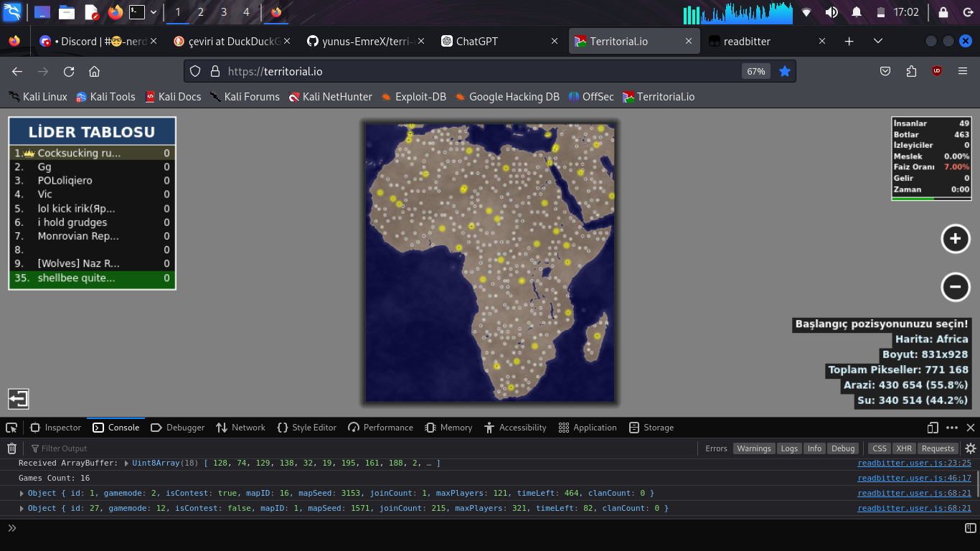Open the Firefox extensions puzzle icon
Screen dimensions: 980x551
(911, 71)
